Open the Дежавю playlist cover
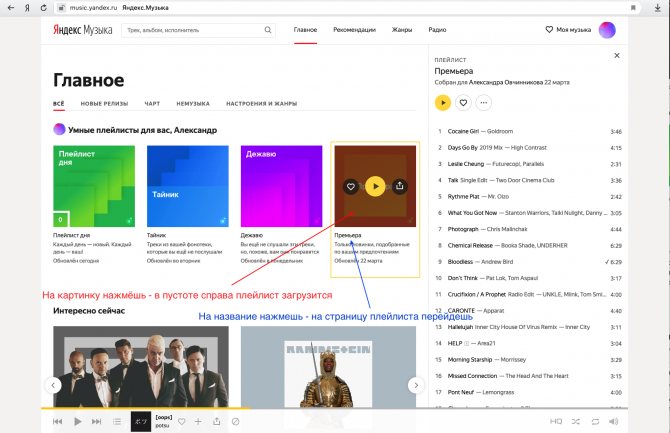670x433 pixels. click(281, 186)
